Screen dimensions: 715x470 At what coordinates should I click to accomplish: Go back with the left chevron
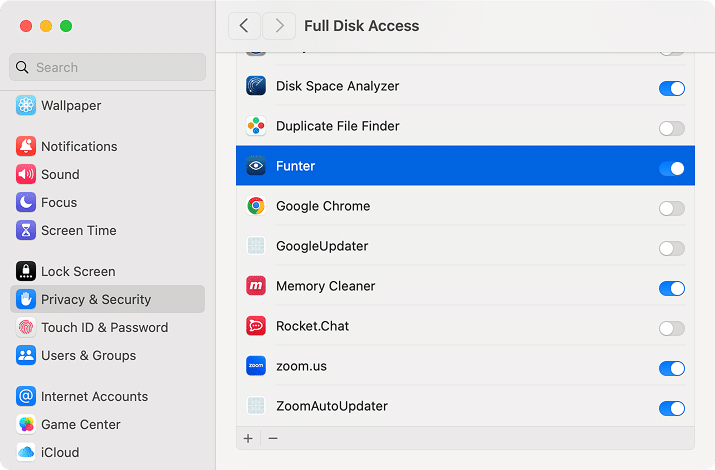tap(244, 26)
